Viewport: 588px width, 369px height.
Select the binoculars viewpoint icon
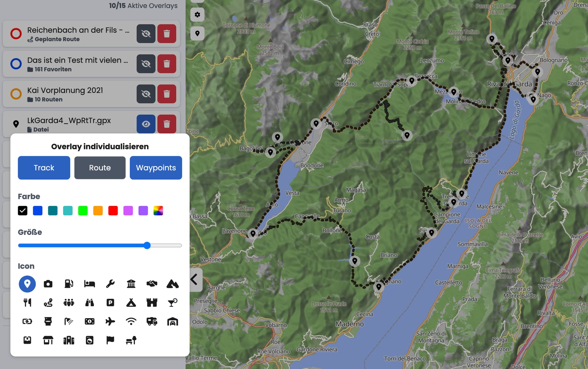89,303
